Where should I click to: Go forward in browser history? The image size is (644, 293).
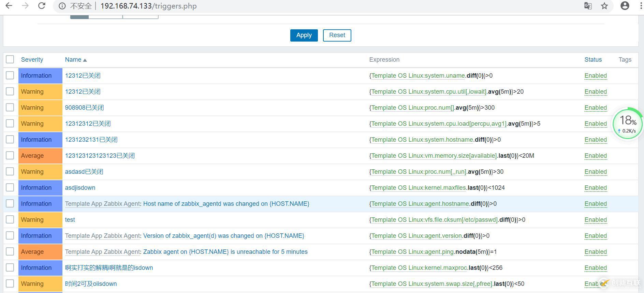(x=25, y=6)
